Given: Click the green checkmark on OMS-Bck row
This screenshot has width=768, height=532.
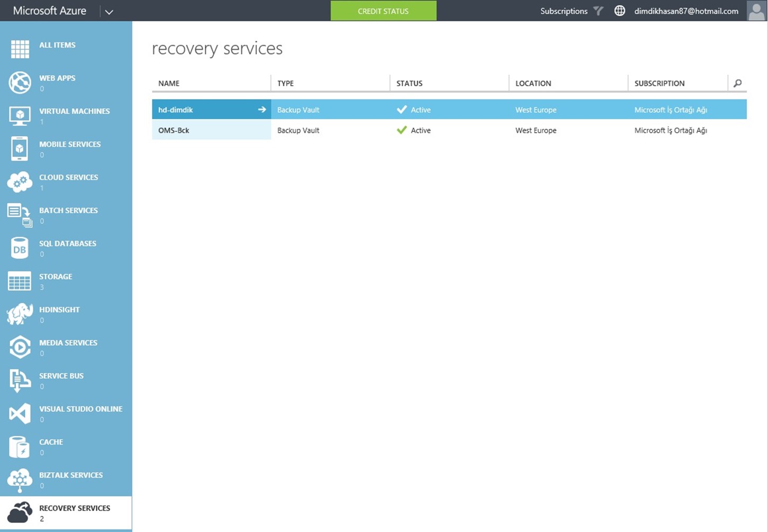Looking at the screenshot, I should pyautogui.click(x=402, y=130).
